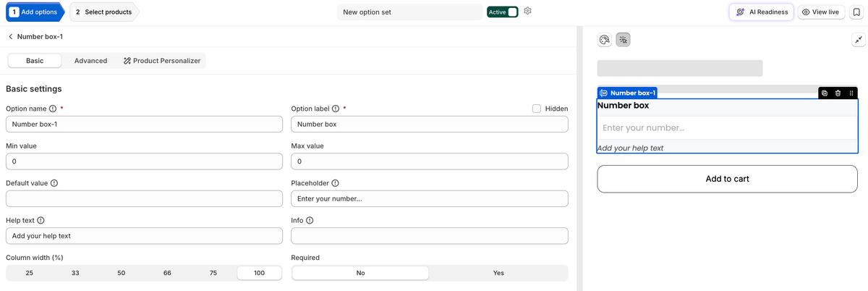Edit the New option set name field
The image size is (868, 291).
(x=409, y=12)
